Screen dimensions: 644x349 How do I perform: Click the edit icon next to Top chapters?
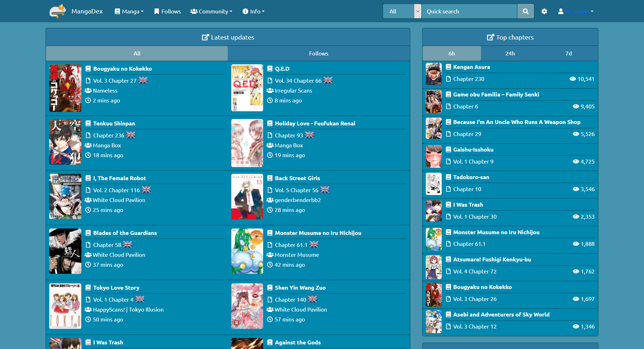pos(491,37)
